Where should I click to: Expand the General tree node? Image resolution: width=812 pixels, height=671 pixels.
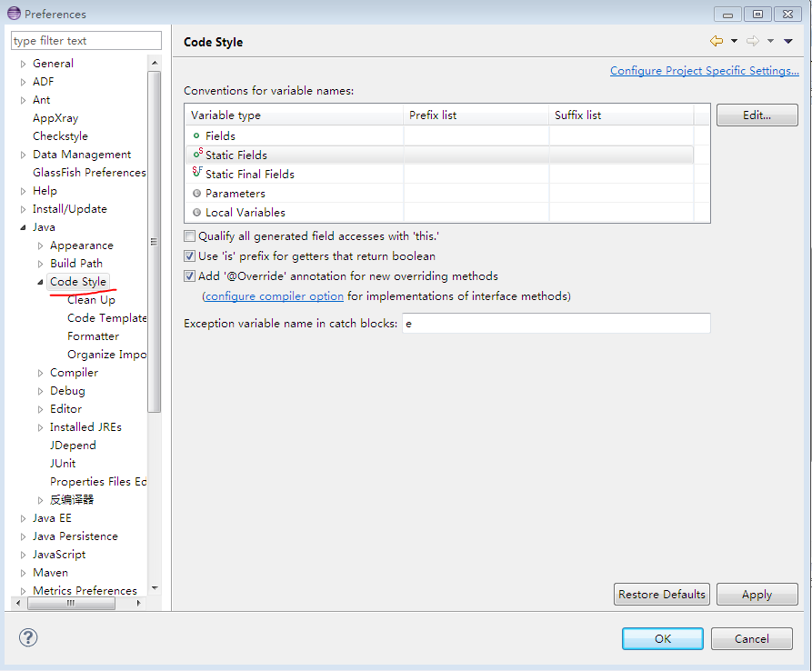[23, 64]
